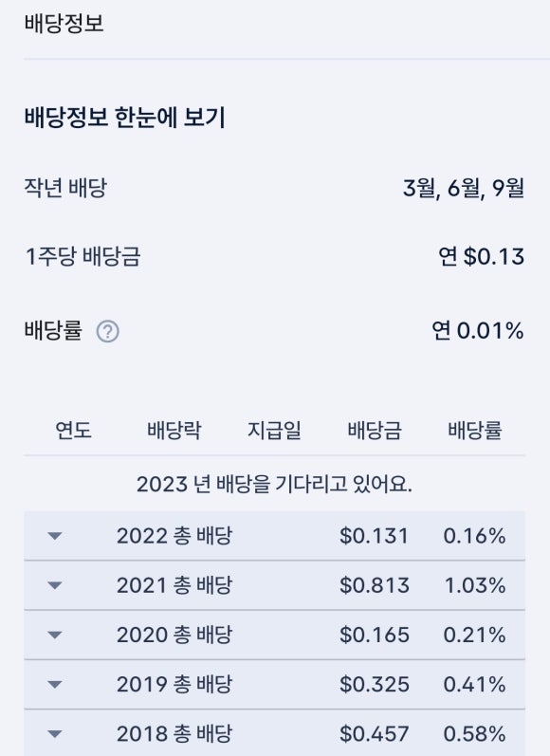The height and width of the screenshot is (756, 550).
Task: Select the 배당정보 tab header
Action: tap(64, 23)
